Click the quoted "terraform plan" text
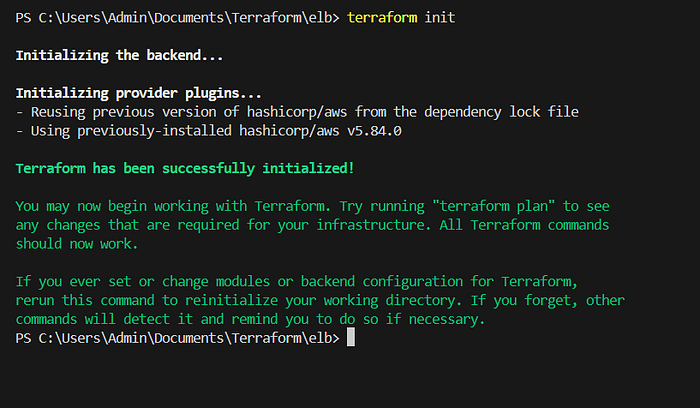Viewport: 700px width, 408px height. 494,206
